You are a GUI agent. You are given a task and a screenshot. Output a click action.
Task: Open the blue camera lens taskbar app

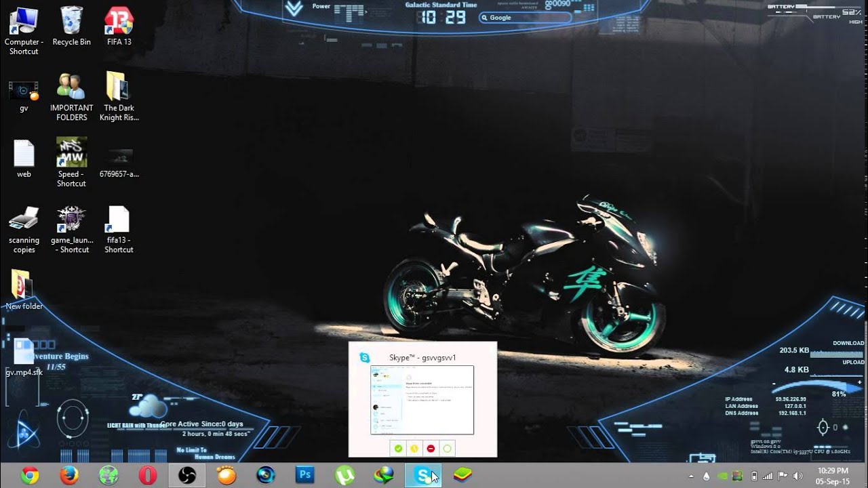(x=266, y=476)
